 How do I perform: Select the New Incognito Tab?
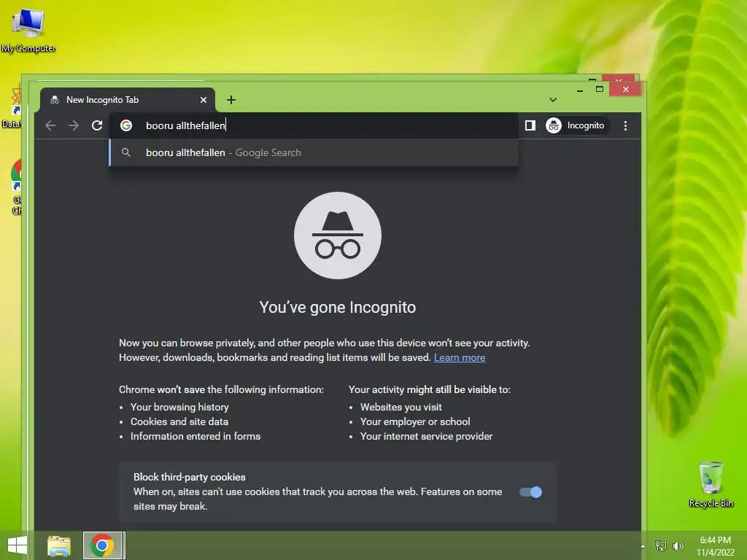pyautogui.click(x=127, y=100)
